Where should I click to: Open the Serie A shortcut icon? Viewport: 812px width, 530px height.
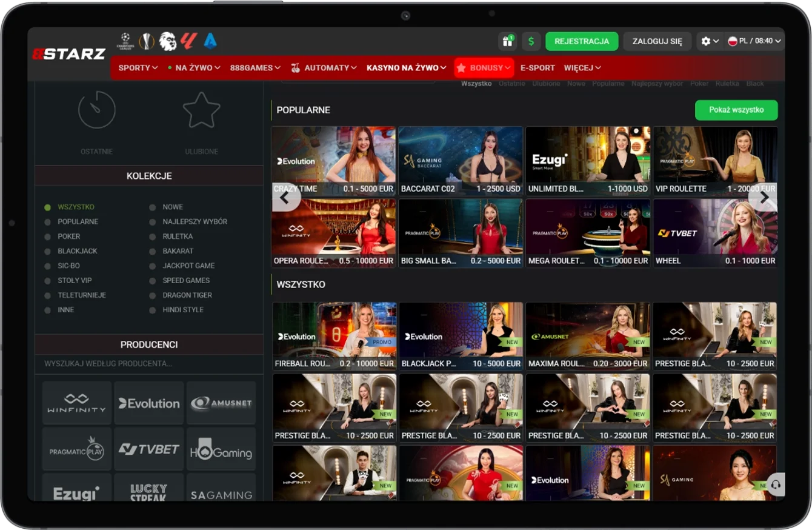210,41
